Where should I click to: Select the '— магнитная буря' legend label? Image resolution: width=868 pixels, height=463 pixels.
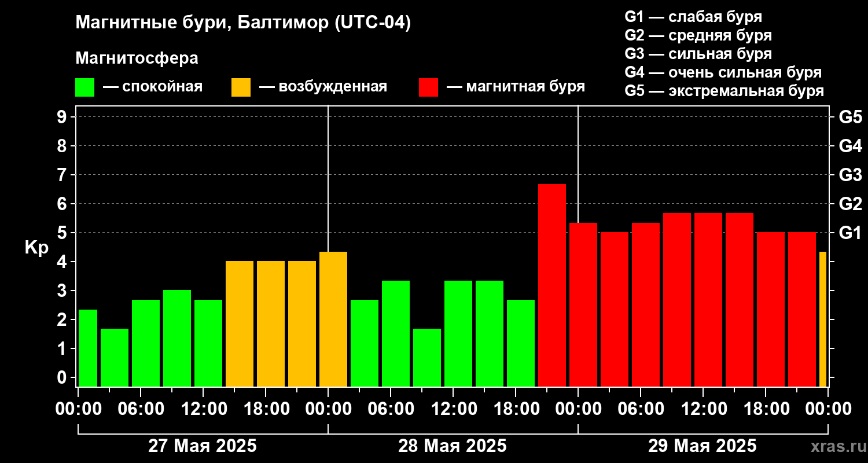click(516, 87)
